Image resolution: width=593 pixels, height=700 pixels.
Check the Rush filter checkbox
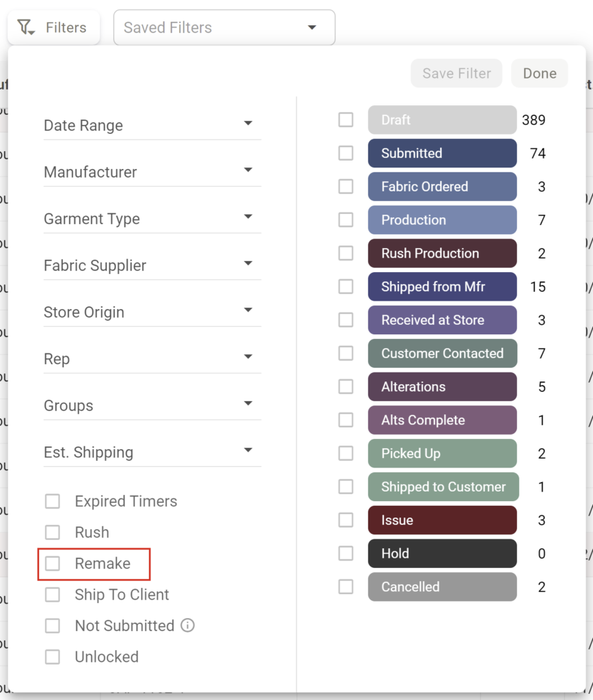[53, 532]
